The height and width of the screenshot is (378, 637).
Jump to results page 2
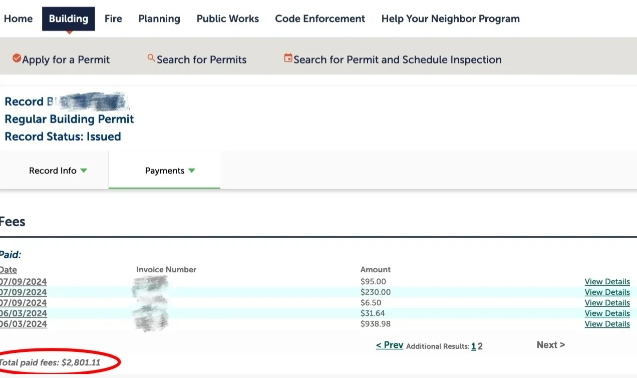click(x=480, y=346)
